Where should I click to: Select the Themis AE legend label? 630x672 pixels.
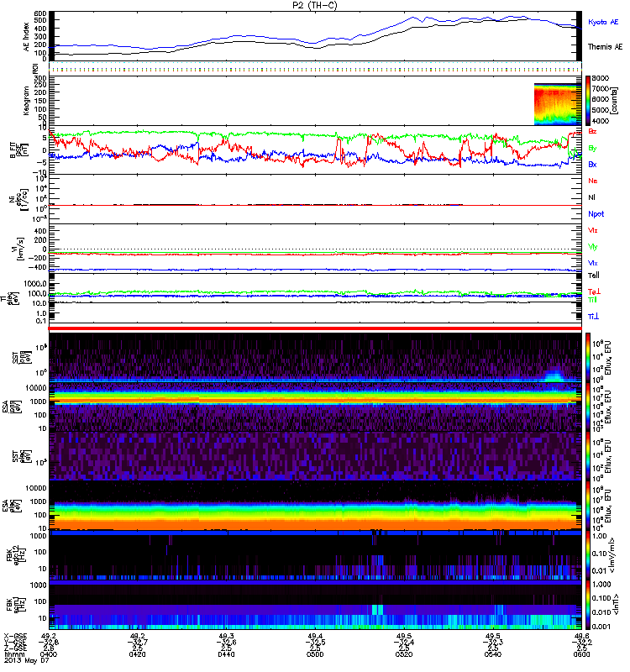click(x=605, y=48)
